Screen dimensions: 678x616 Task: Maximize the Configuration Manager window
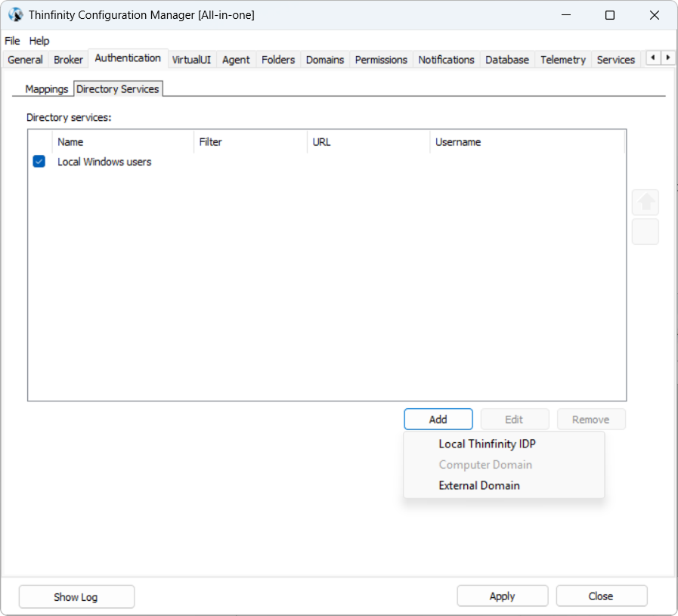(x=610, y=15)
